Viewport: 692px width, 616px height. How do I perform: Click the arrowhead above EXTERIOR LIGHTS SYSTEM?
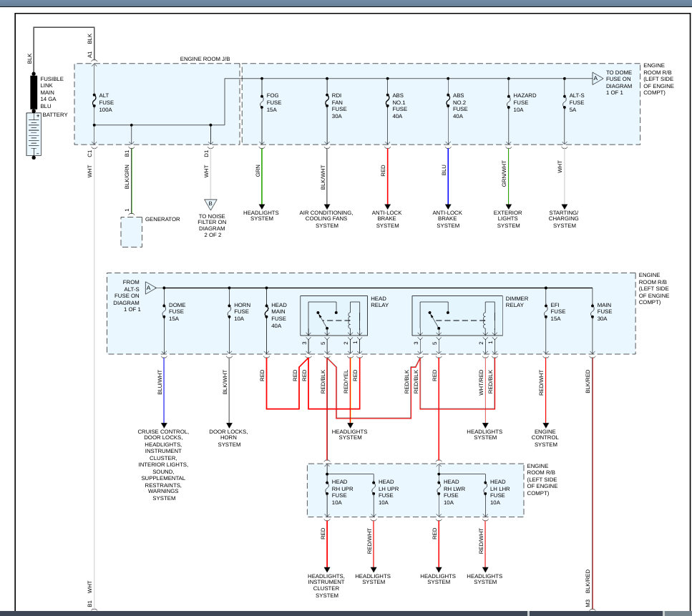508,207
